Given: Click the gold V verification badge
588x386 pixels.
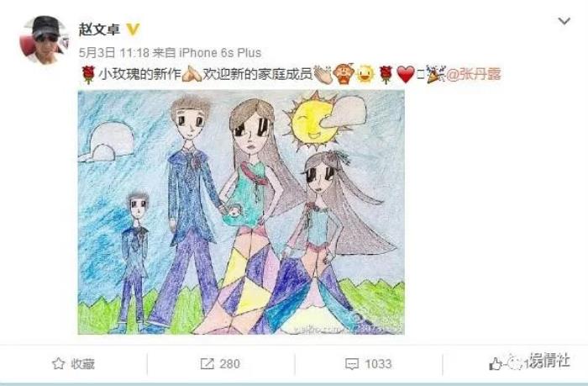Looking at the screenshot, I should tap(133, 29).
